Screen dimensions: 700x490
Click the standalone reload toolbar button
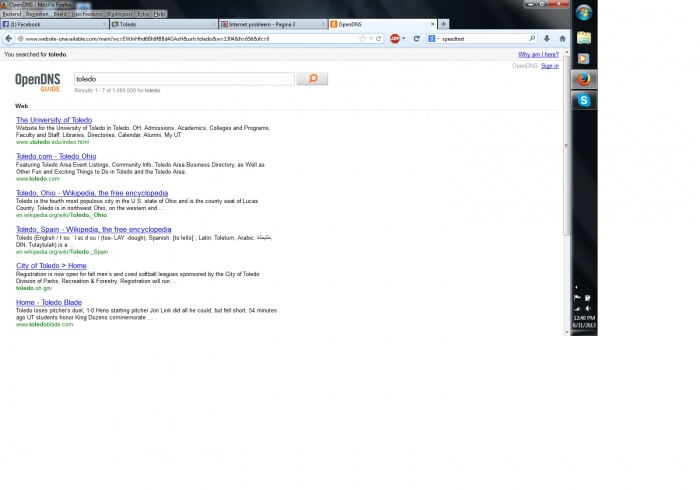pos(417,38)
